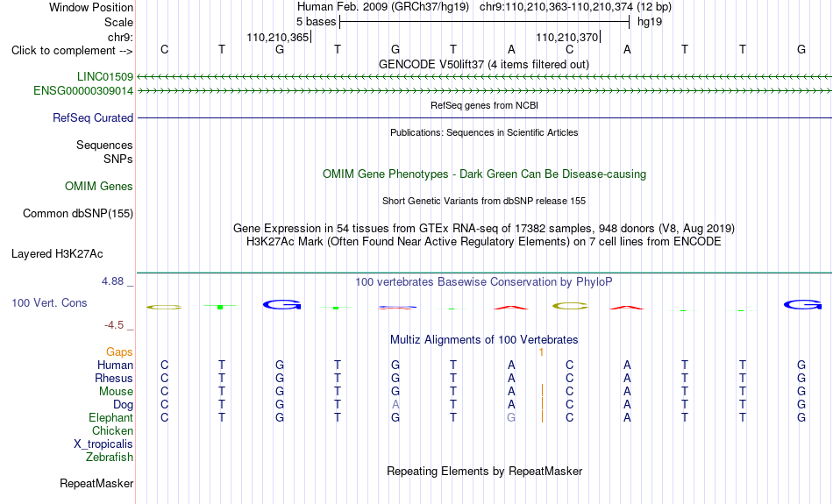The width and height of the screenshot is (833, 504).
Task: Click the 4.88 PhyloP upper scale value
Action: (112, 281)
